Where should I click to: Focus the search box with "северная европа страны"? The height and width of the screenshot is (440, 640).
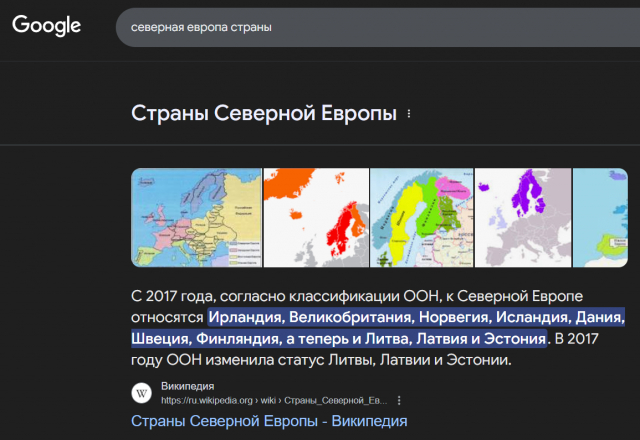pyautogui.click(x=378, y=27)
